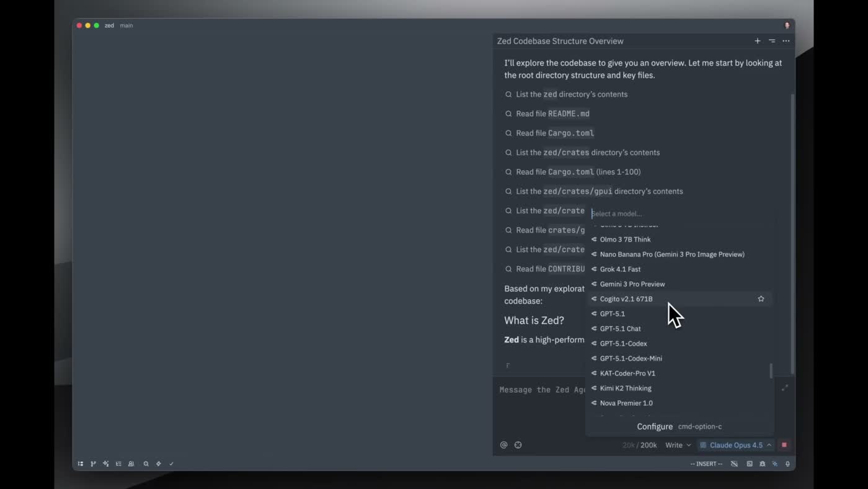Pick GPT-5.1-Codex-Mini model

click(x=680, y=358)
